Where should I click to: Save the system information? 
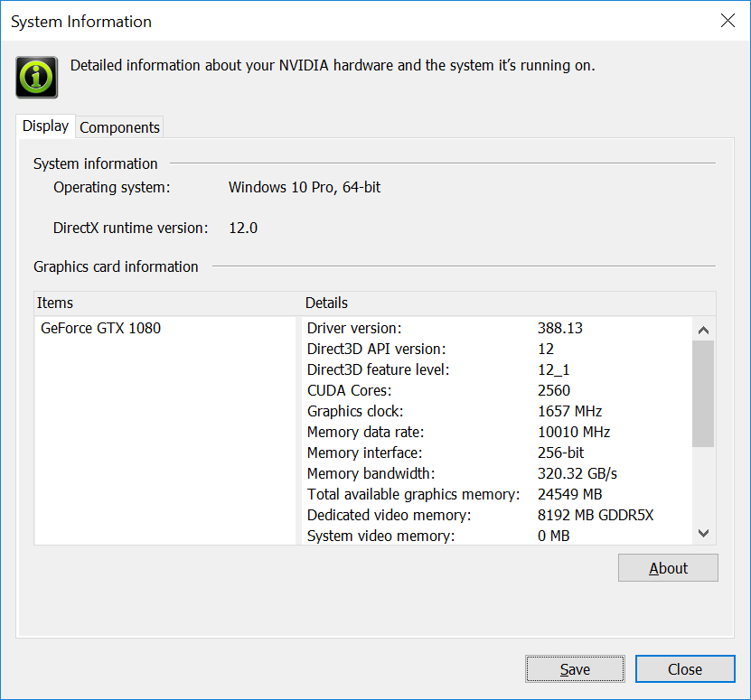575,669
